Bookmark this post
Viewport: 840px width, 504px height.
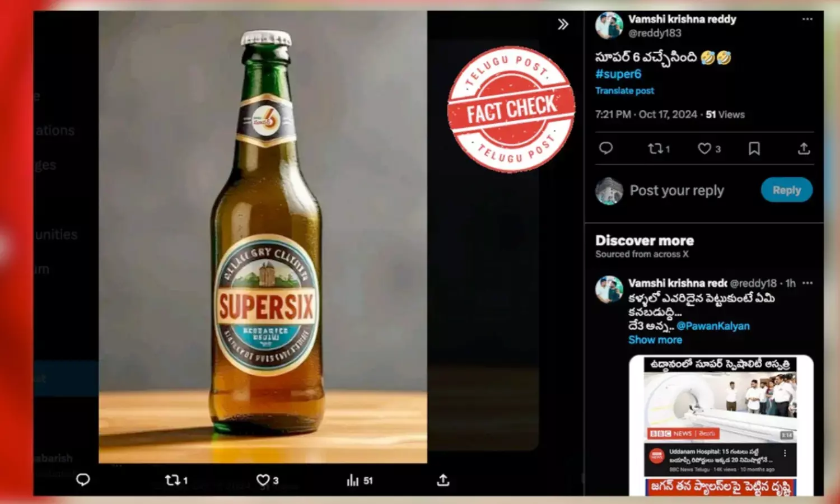754,148
